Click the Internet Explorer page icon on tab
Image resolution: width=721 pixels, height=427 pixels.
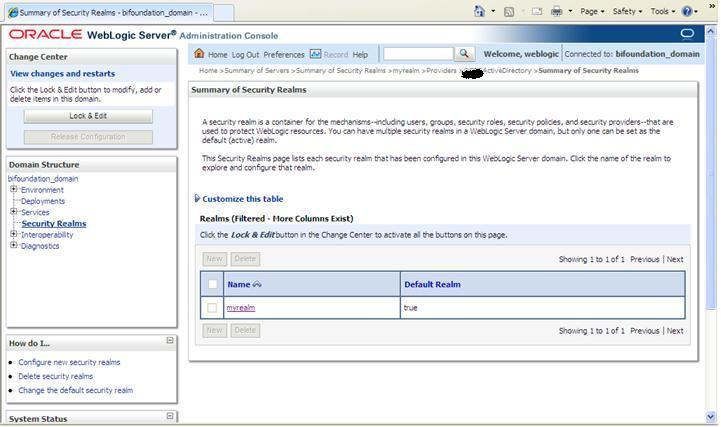pos(13,12)
